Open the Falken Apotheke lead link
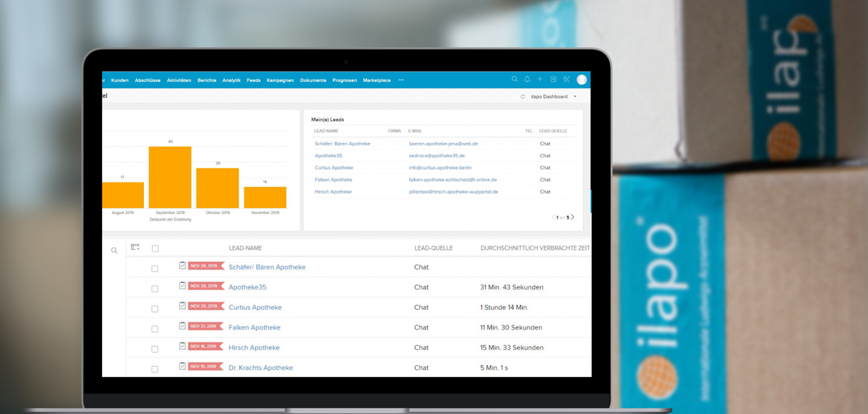 [x=254, y=327]
